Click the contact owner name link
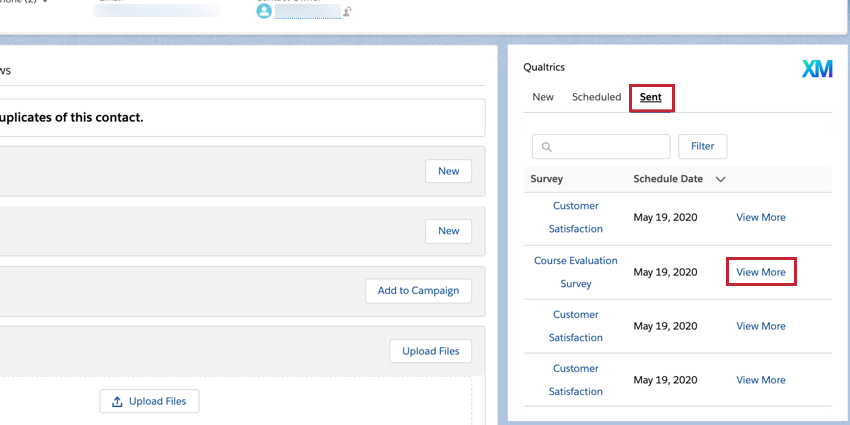The width and height of the screenshot is (850, 425). (x=308, y=11)
